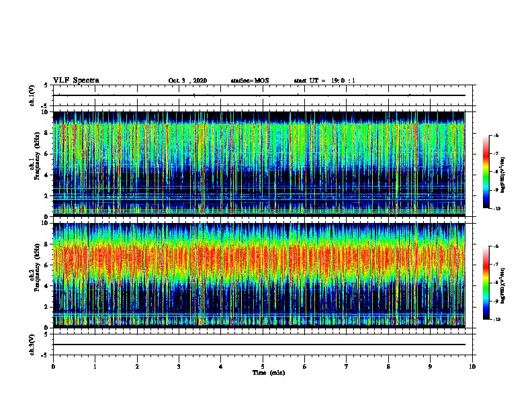
Task: Select the date text "Oct. 3, 2020"
Action: point(187,81)
